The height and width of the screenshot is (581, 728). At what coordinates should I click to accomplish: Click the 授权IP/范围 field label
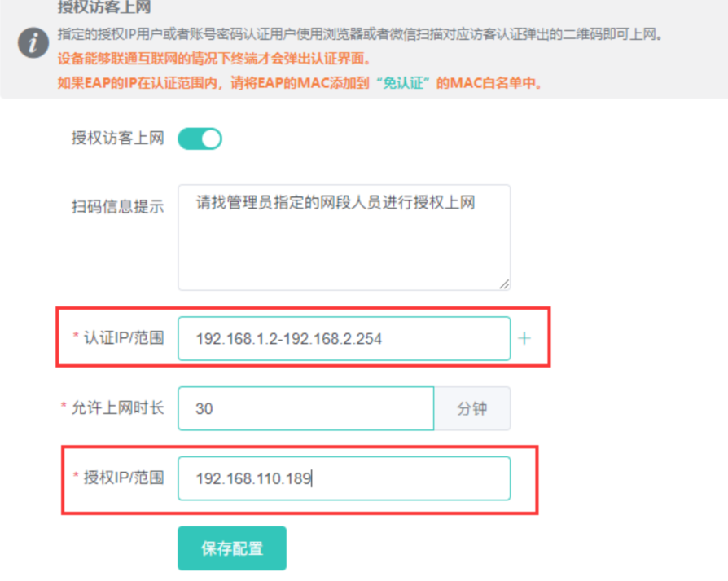tap(124, 478)
